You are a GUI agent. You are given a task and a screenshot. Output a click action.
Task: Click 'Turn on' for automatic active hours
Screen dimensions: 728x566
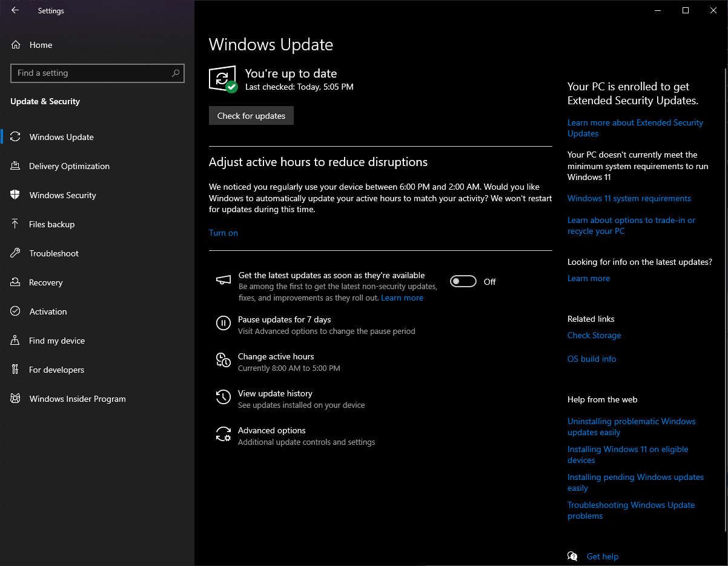[x=223, y=233]
